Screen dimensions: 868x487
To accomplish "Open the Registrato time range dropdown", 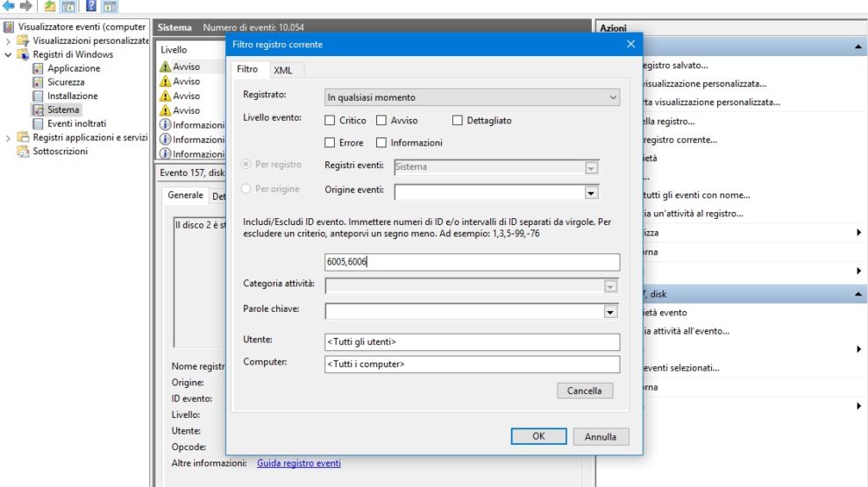I will (x=472, y=98).
